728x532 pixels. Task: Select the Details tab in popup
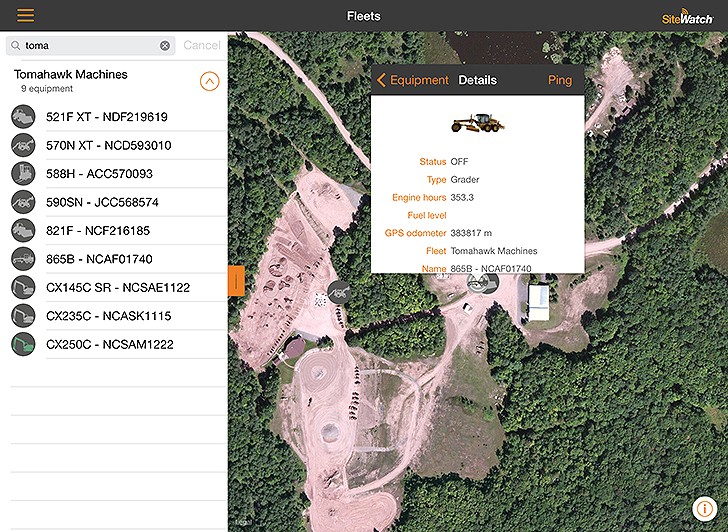tap(477, 80)
